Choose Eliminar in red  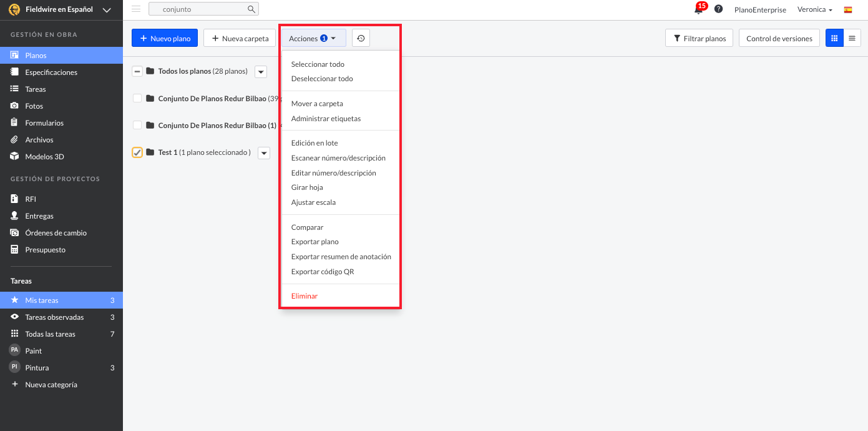[305, 296]
